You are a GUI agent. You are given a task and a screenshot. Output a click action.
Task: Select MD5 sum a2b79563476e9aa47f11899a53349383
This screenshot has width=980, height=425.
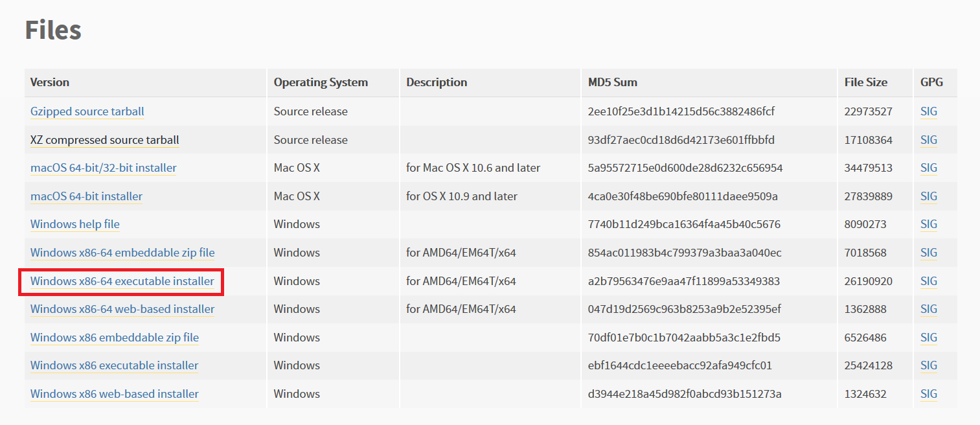684,281
